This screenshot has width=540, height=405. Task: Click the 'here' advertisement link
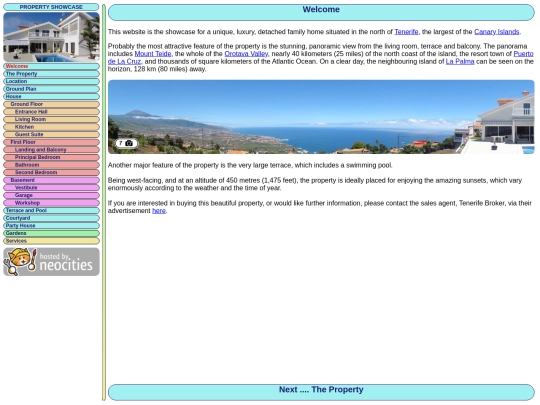click(x=159, y=210)
